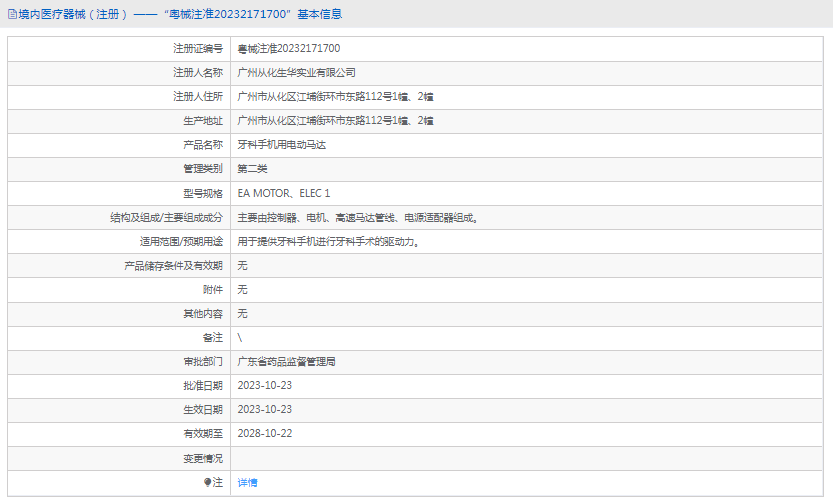Screen dimensions: 833x503
Task: Click the 附件 label
Action: pos(212,289)
